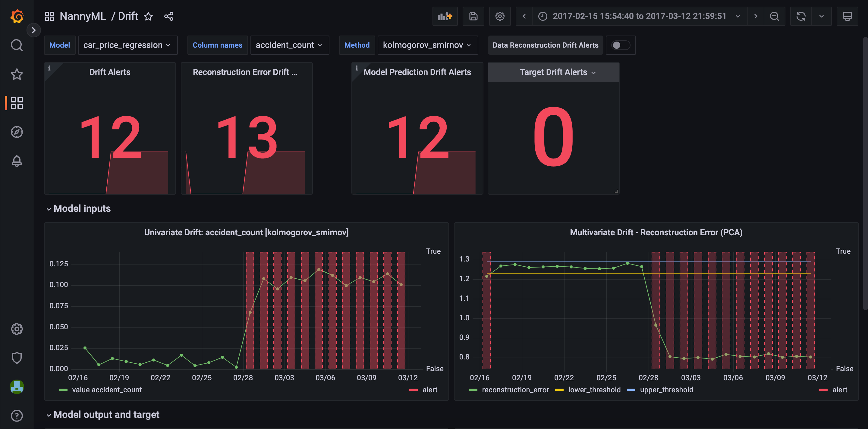The width and height of the screenshot is (868, 429).
Task: Add a new panel to the dashboard
Action: 445,16
